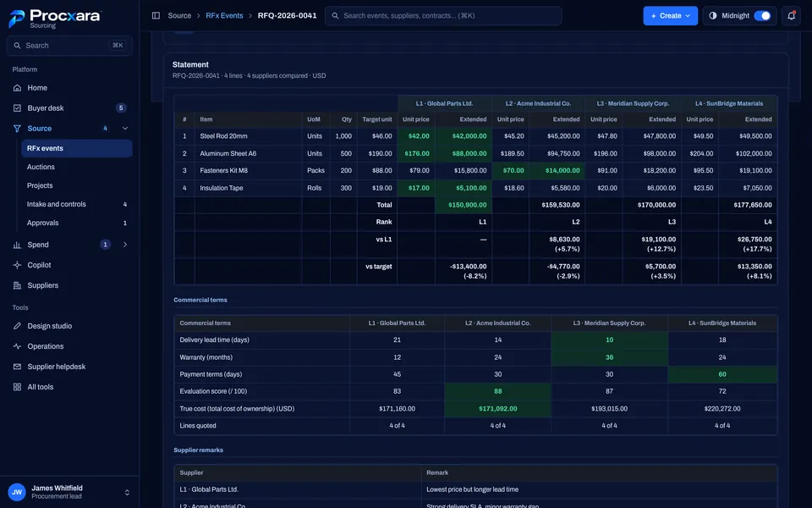This screenshot has width=812, height=508.
Task: Select the L1 · Global Parts Ltd. price column header
Action: click(x=444, y=103)
